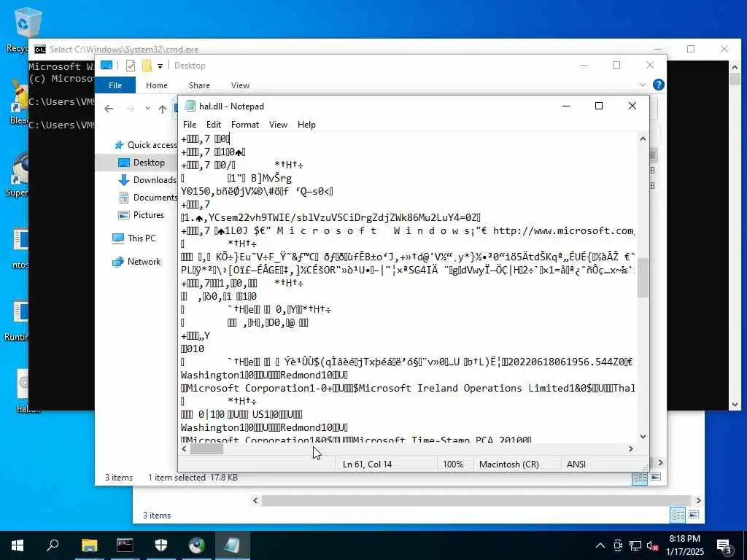Image resolution: width=747 pixels, height=560 pixels.
Task: Open the View menu in Notepad
Action: tap(278, 125)
